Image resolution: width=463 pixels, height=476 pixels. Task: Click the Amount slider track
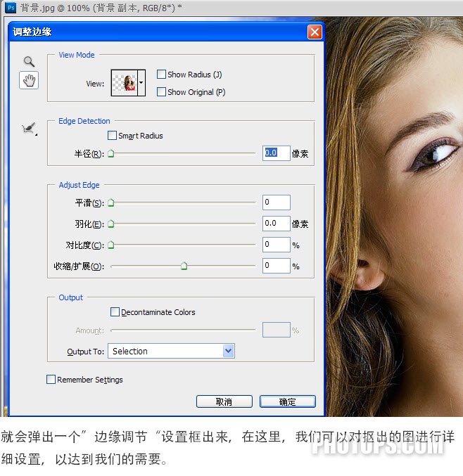pos(183,330)
